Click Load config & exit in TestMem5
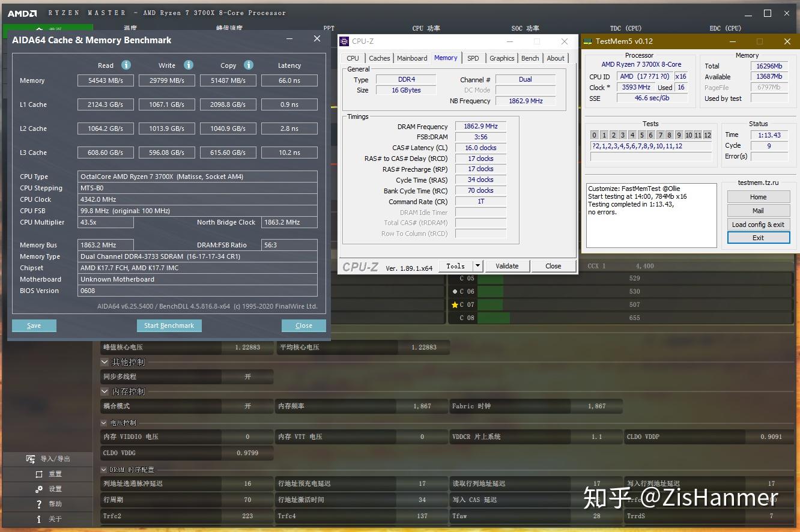The width and height of the screenshot is (800, 532). pyautogui.click(x=758, y=225)
